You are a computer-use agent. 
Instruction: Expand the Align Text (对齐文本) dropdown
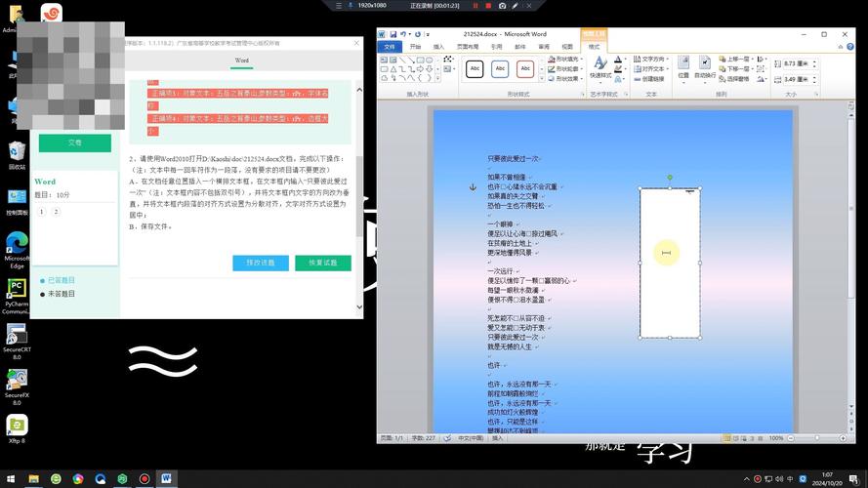pyautogui.click(x=652, y=69)
